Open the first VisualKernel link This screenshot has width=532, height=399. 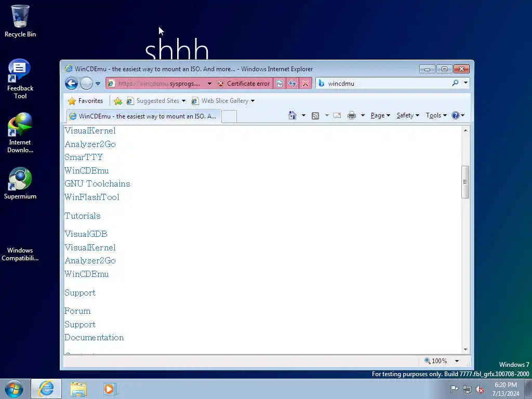(90, 130)
